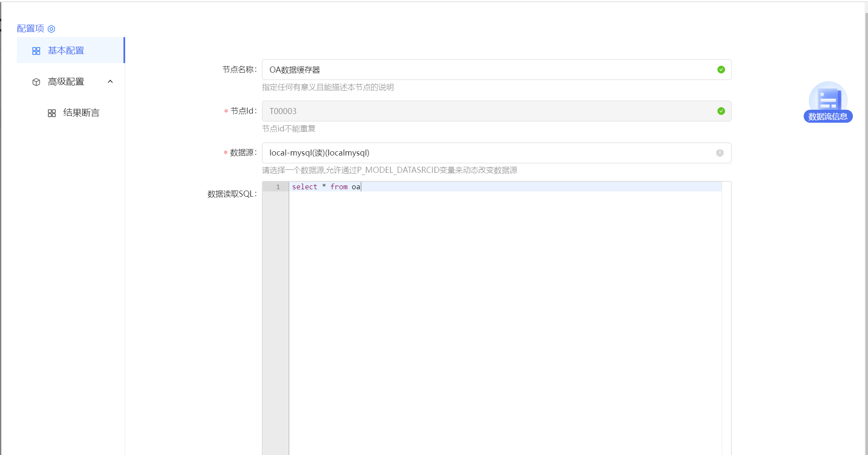Screen dimensions: 868x455
Task: Collapse the 高级配置 section
Action: tap(110, 82)
